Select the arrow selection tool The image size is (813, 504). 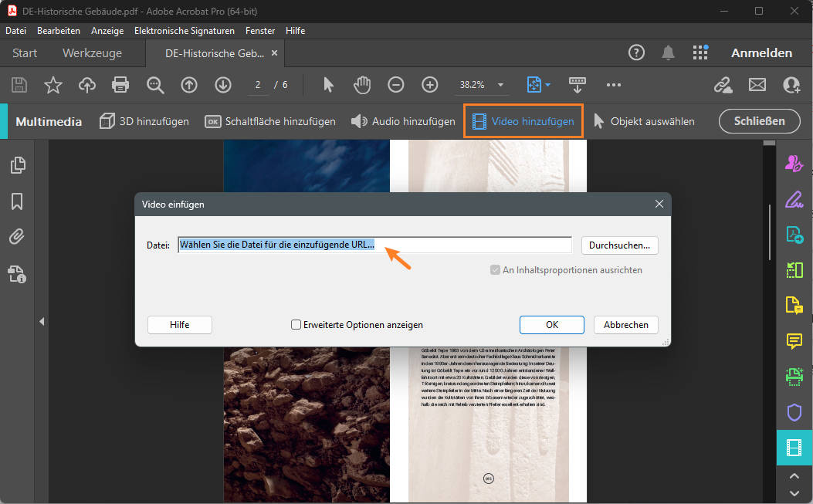328,85
